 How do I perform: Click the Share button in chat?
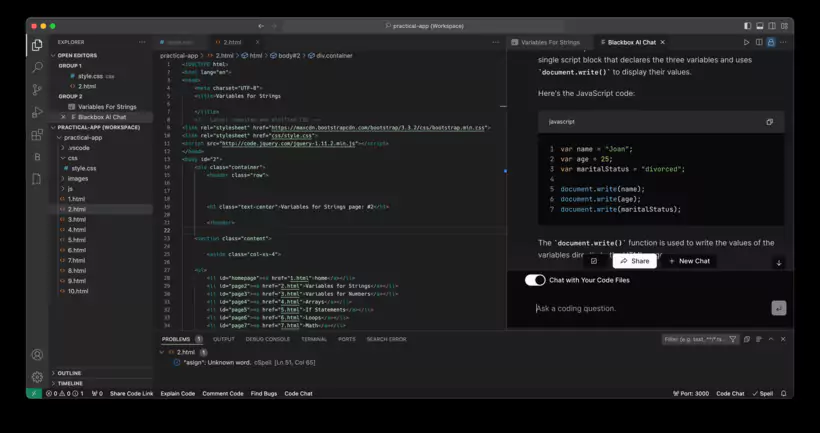click(635, 261)
